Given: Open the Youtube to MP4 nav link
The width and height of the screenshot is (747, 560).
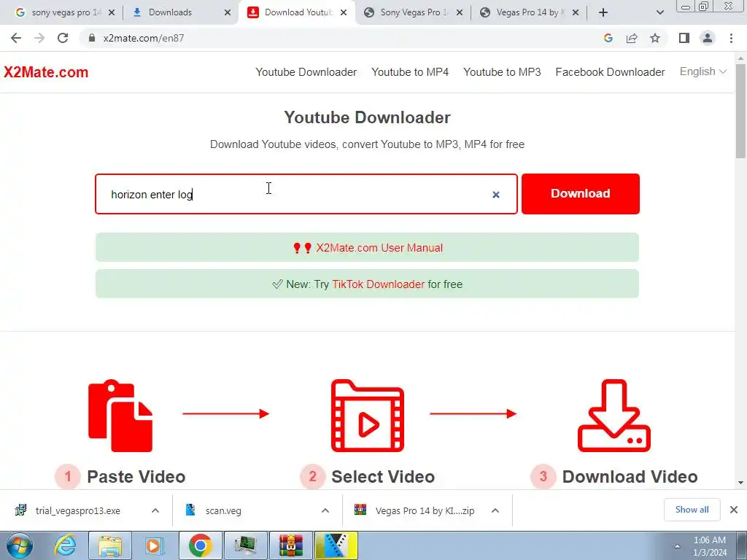Looking at the screenshot, I should pos(410,72).
